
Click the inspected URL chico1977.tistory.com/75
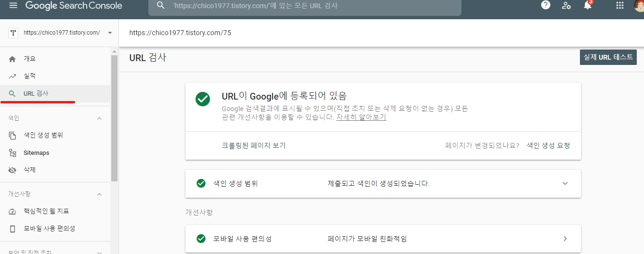click(181, 33)
